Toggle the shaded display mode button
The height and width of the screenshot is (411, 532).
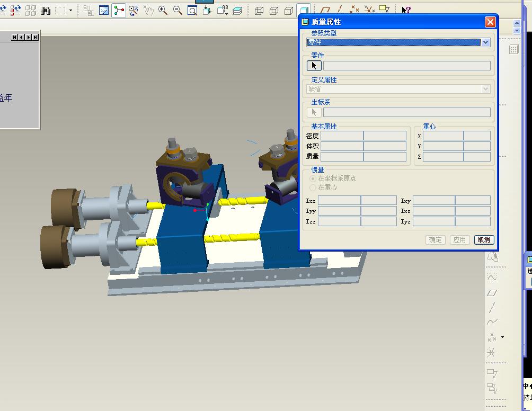[x=304, y=11]
